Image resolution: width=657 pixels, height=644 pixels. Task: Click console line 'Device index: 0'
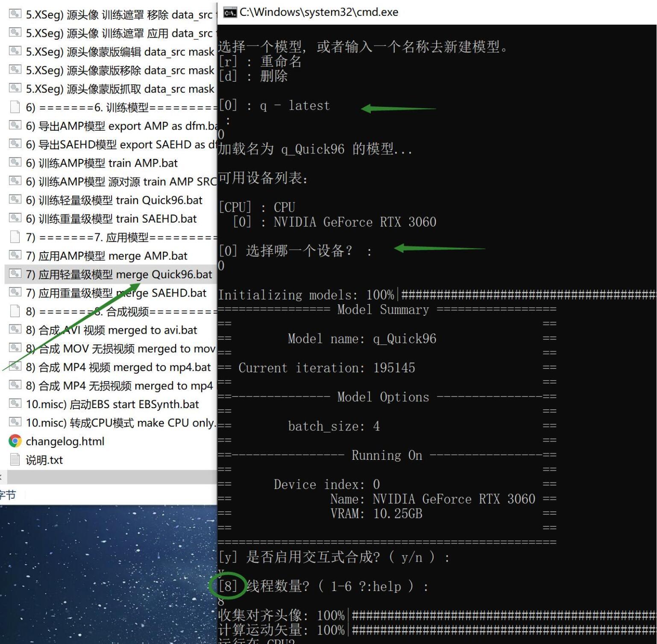pyautogui.click(x=327, y=484)
